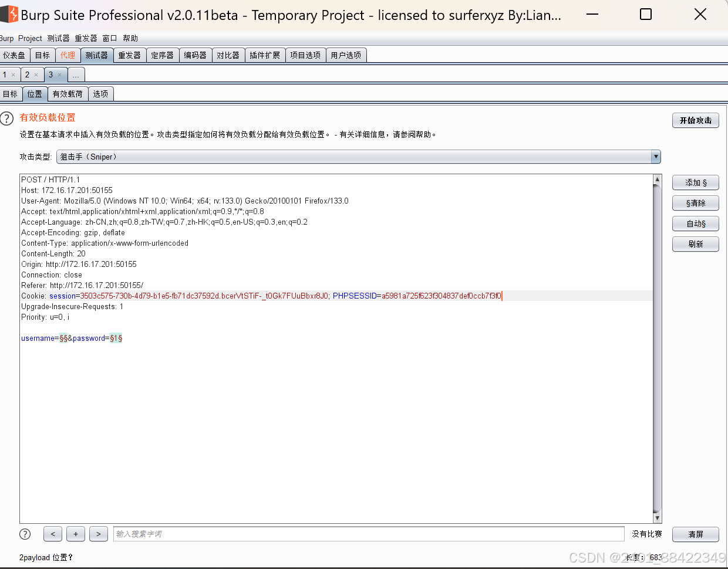
Task: Open the 帮助 menu
Action: 130,38
